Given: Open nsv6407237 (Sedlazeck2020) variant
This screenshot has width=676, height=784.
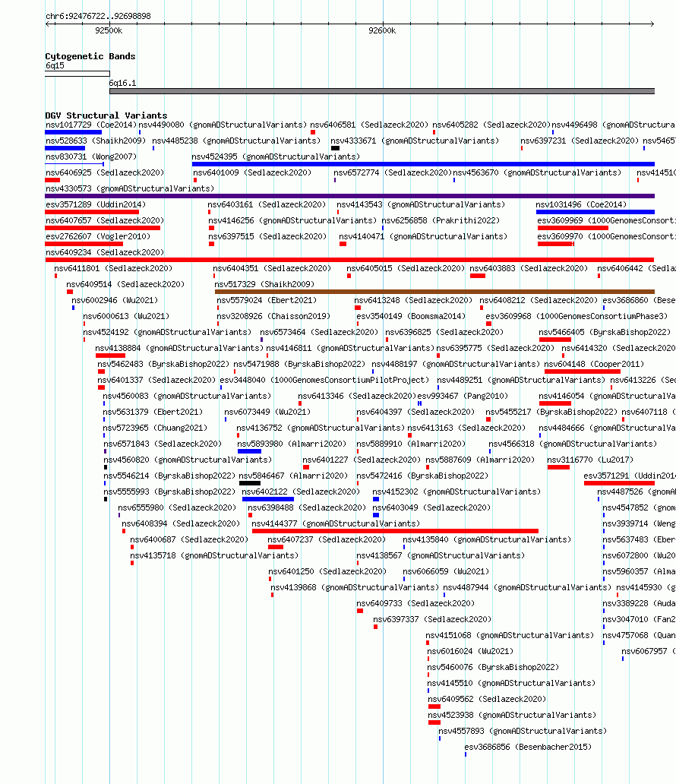Looking at the screenshot, I should [327, 539].
